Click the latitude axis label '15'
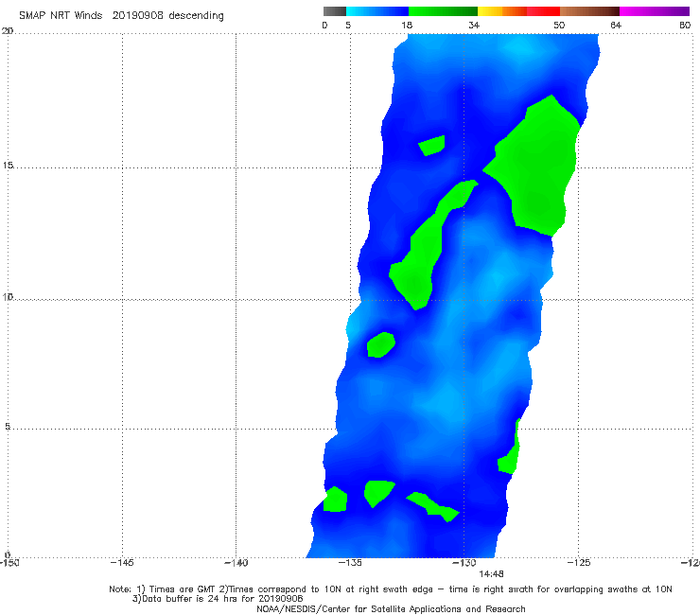700x615 pixels. (x=8, y=166)
